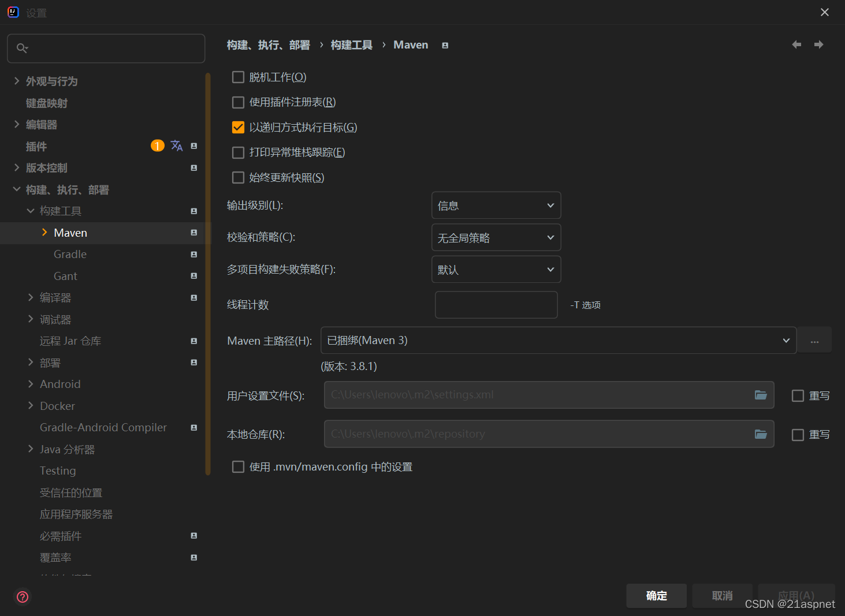The image size is (845, 616).
Task: Click 本地仓库 path field
Action: [549, 434]
